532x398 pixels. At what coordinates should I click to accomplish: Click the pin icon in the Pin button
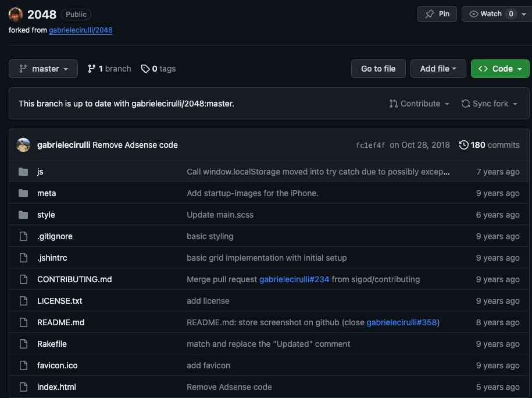430,14
